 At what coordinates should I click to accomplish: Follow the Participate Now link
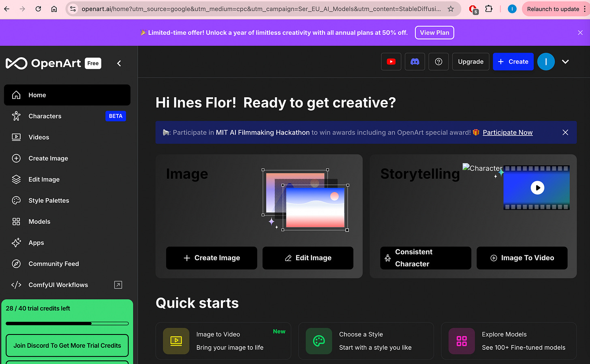[x=507, y=133]
